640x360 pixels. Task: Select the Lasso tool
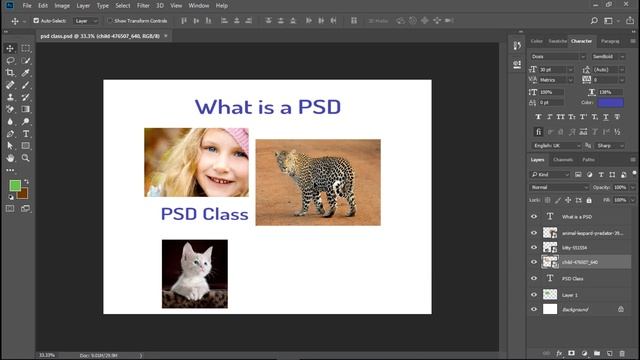click(10, 61)
